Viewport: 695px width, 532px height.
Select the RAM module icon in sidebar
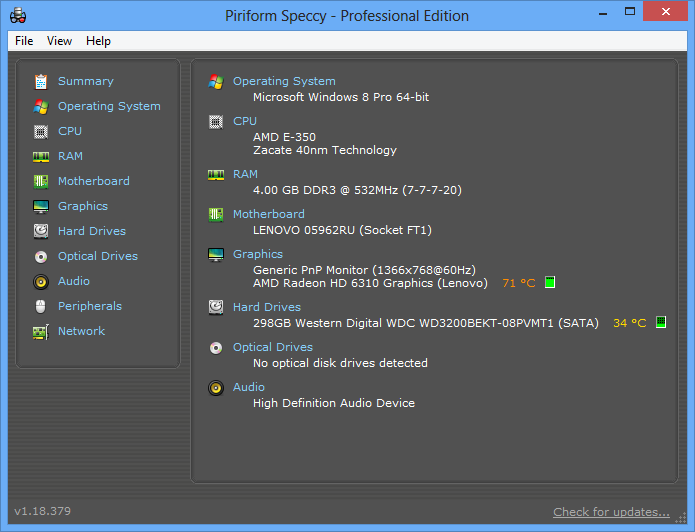pos(41,156)
